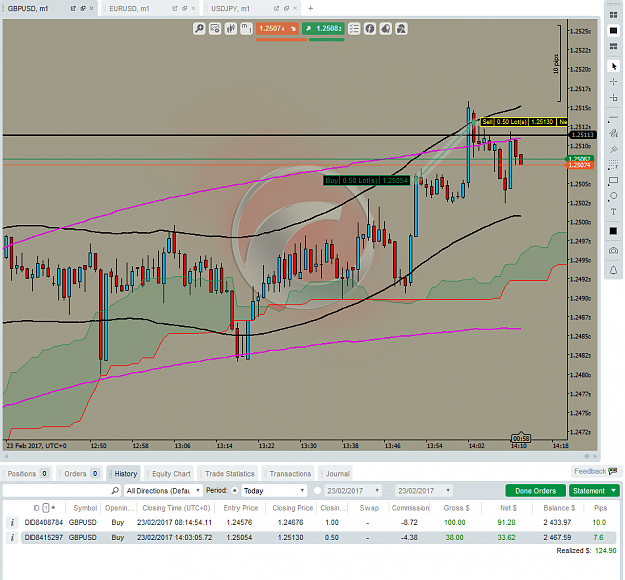Select the equidistant channel drawing tool
This screenshot has height=580, width=625.
click(613, 133)
